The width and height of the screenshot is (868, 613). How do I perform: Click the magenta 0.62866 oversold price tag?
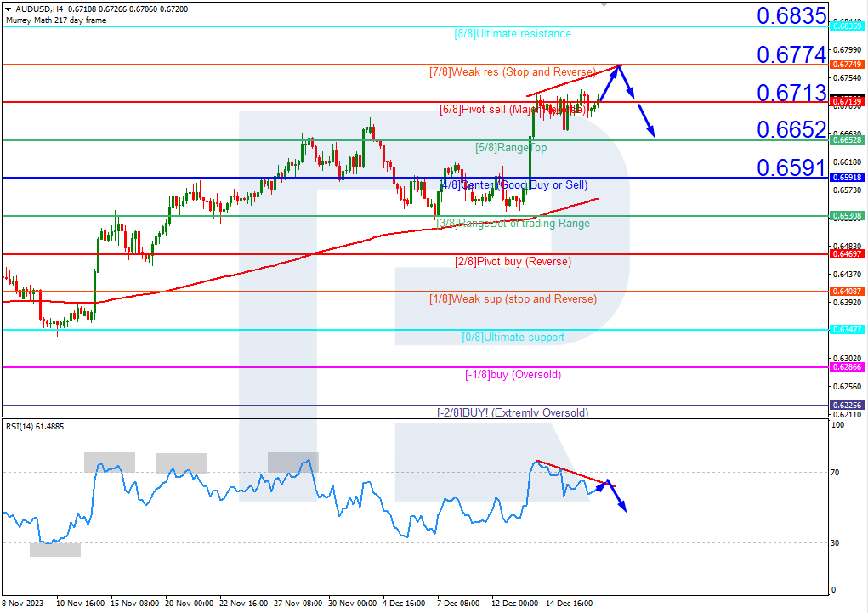point(847,367)
